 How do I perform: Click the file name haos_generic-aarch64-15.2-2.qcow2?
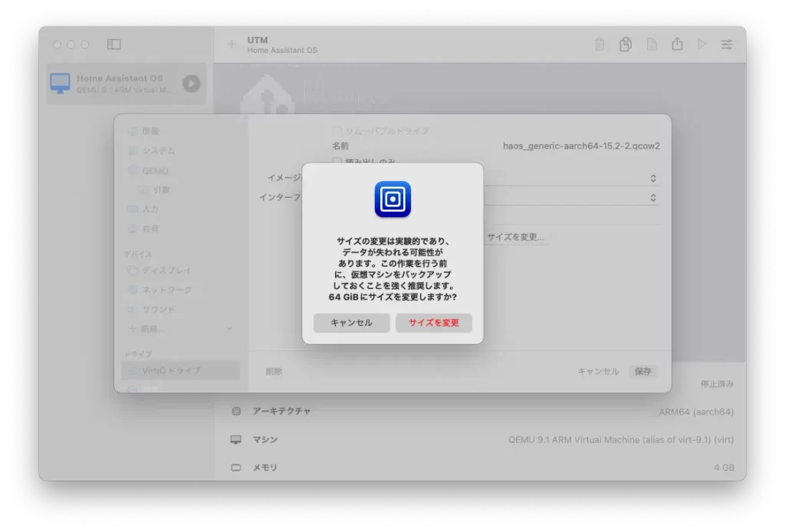click(x=581, y=146)
